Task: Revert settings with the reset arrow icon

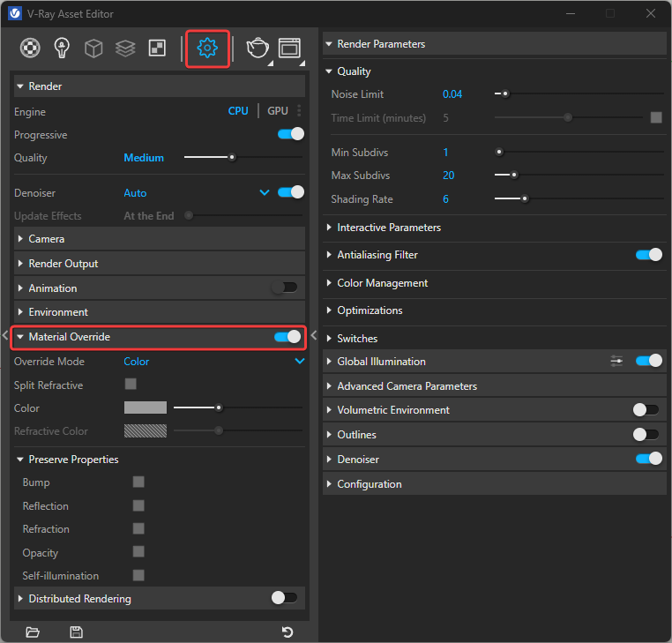Action: click(x=287, y=632)
